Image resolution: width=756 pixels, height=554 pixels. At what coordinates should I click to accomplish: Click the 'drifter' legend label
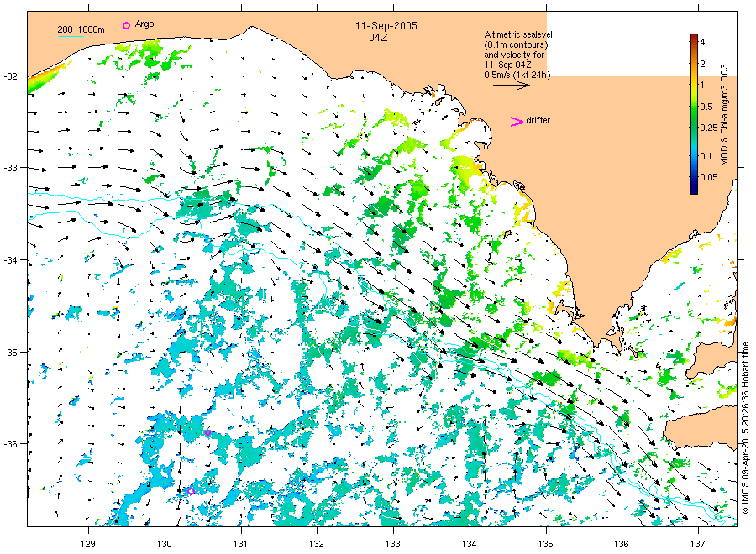tap(538, 120)
